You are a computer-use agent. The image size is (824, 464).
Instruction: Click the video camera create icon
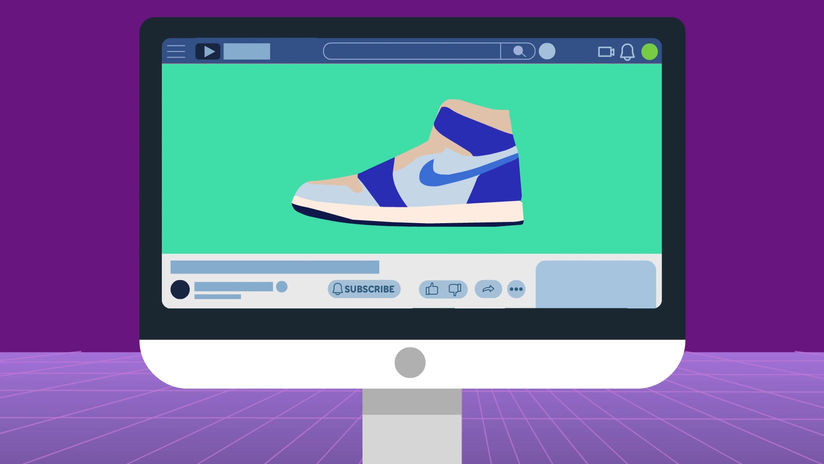(x=606, y=51)
